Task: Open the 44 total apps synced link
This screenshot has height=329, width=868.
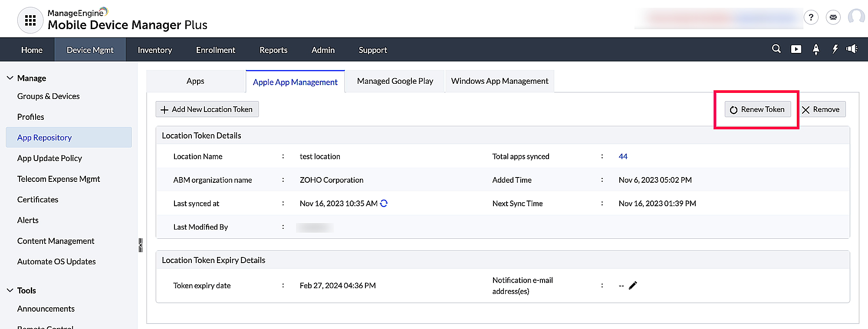Action: pos(623,156)
